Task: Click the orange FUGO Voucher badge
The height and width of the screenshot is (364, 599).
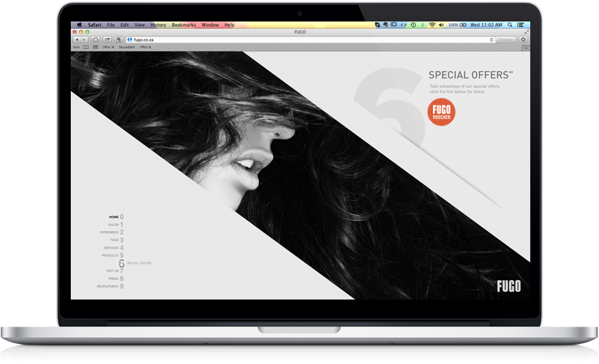Action: pos(441,112)
